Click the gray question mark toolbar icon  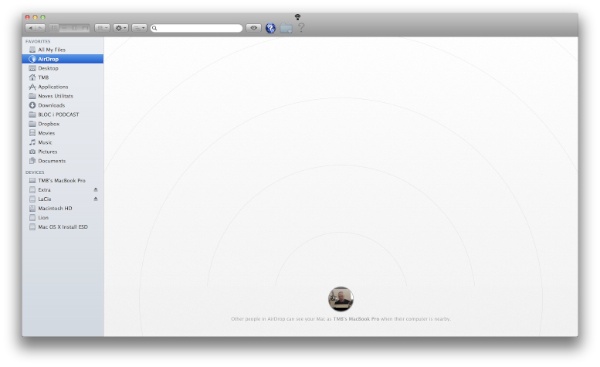click(x=301, y=28)
